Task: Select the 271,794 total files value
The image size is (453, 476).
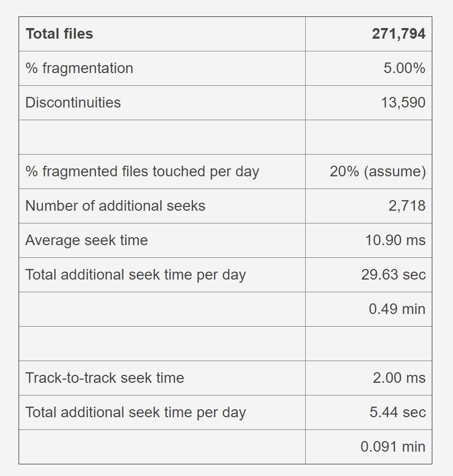Action: tap(398, 34)
